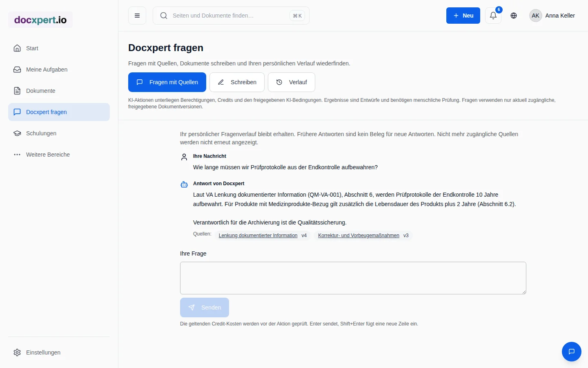Click the robot icon beside Antwort von Docxpert
Image resolution: width=588 pixels, height=368 pixels.
coord(184,184)
